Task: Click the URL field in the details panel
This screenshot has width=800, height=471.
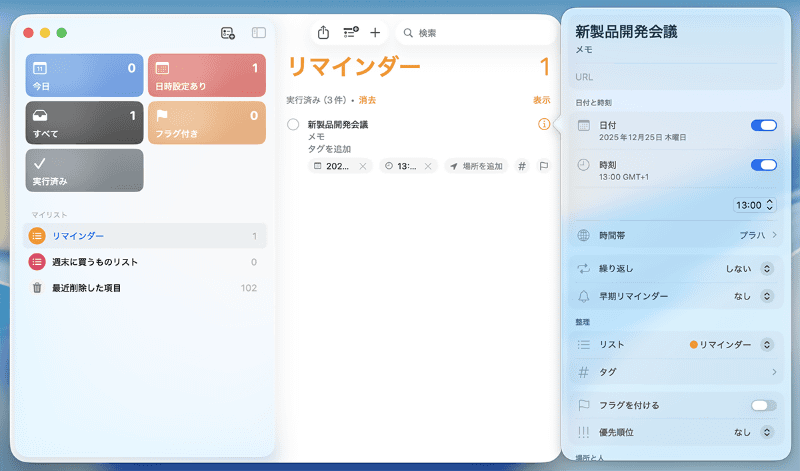Action: point(676,77)
